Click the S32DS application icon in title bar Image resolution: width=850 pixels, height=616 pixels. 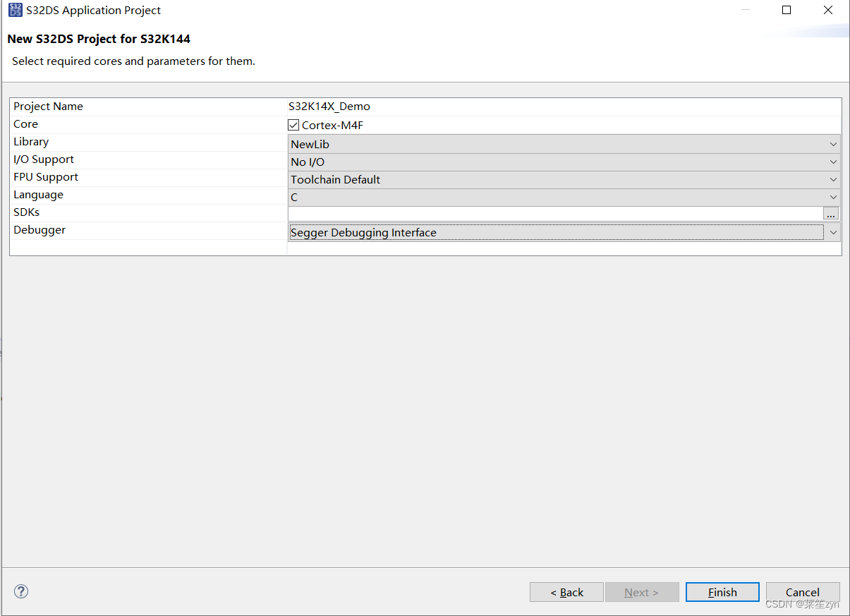click(x=15, y=10)
